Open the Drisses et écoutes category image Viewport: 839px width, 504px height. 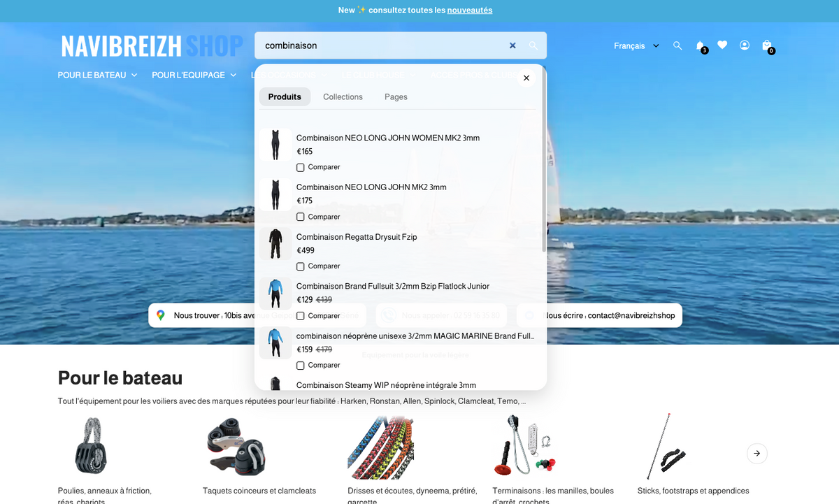[380, 446]
